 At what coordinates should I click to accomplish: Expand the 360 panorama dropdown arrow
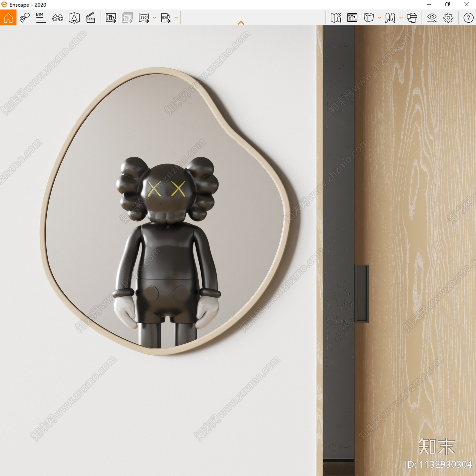(x=155, y=18)
